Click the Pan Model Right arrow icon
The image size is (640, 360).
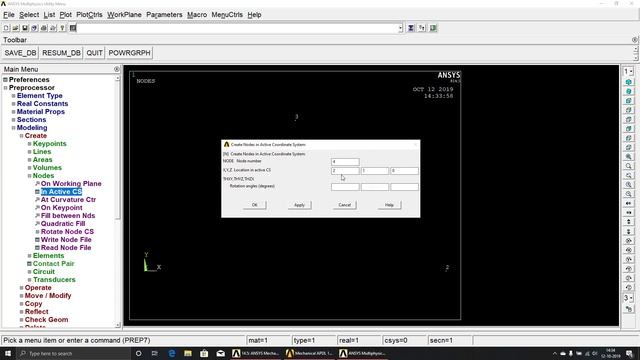[x=629, y=213]
